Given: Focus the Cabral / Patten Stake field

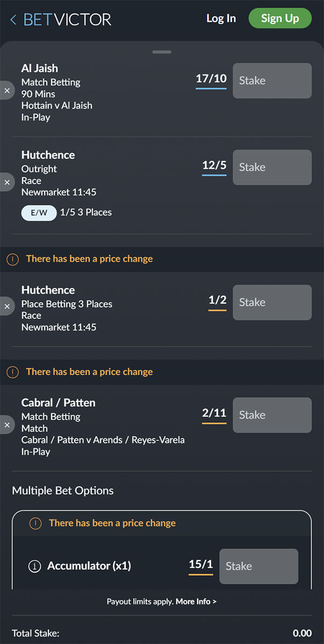Looking at the screenshot, I should (x=272, y=415).
